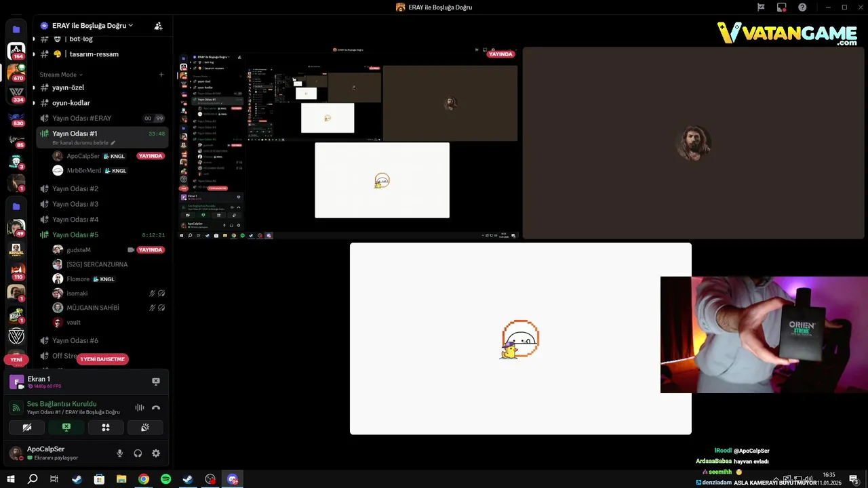Click the help question mark icon
Viewport: 868px width, 488px height.
(802, 7)
